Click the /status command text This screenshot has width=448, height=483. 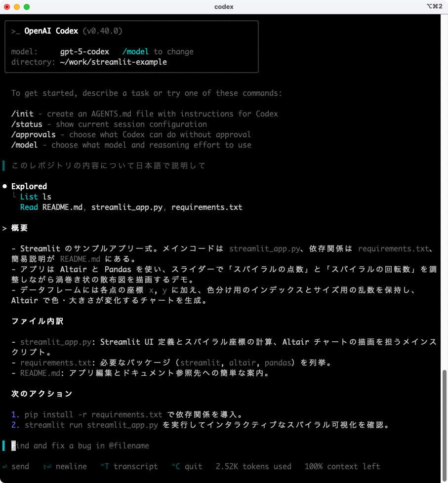click(27, 124)
